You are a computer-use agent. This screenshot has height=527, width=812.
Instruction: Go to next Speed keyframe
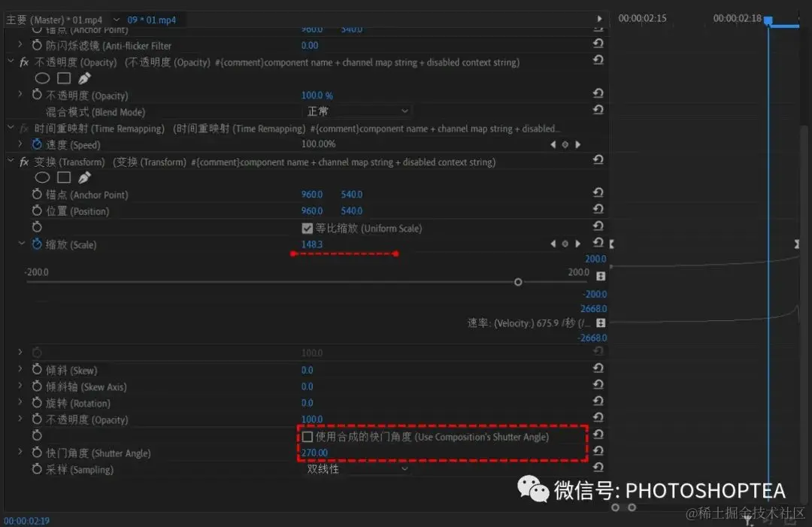[x=578, y=144]
